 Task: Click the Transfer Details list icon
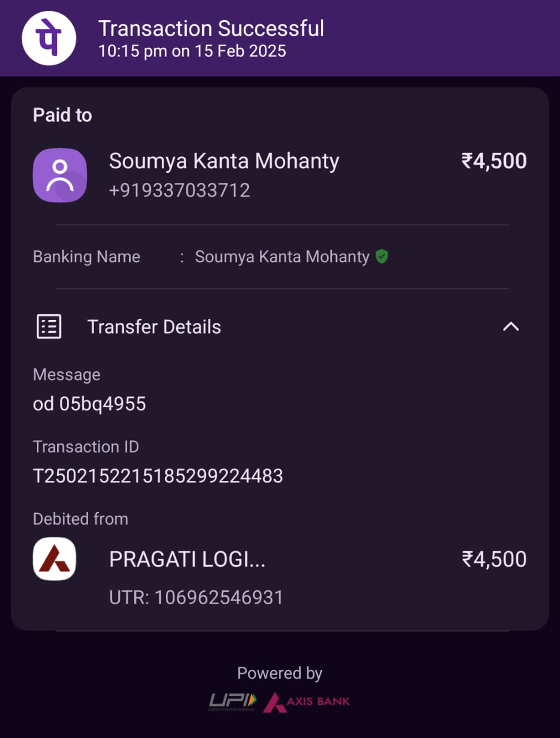(49, 326)
